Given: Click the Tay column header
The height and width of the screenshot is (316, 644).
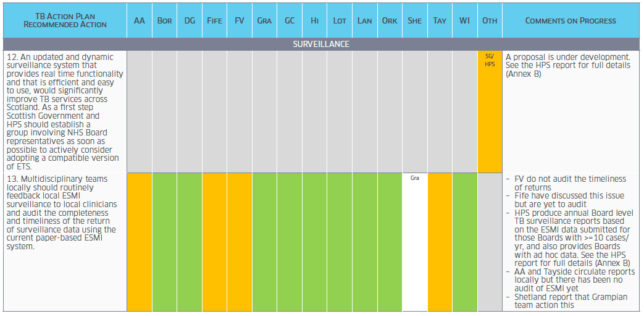Looking at the screenshot, I should [x=440, y=20].
